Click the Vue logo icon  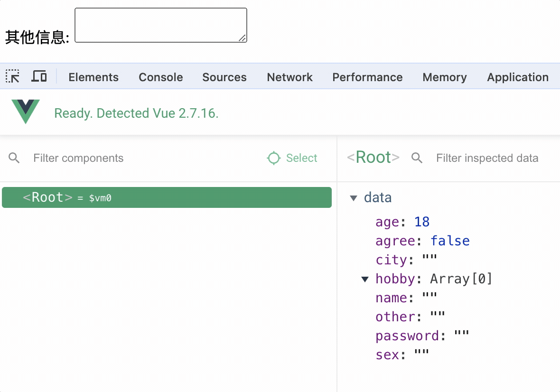[x=26, y=112]
